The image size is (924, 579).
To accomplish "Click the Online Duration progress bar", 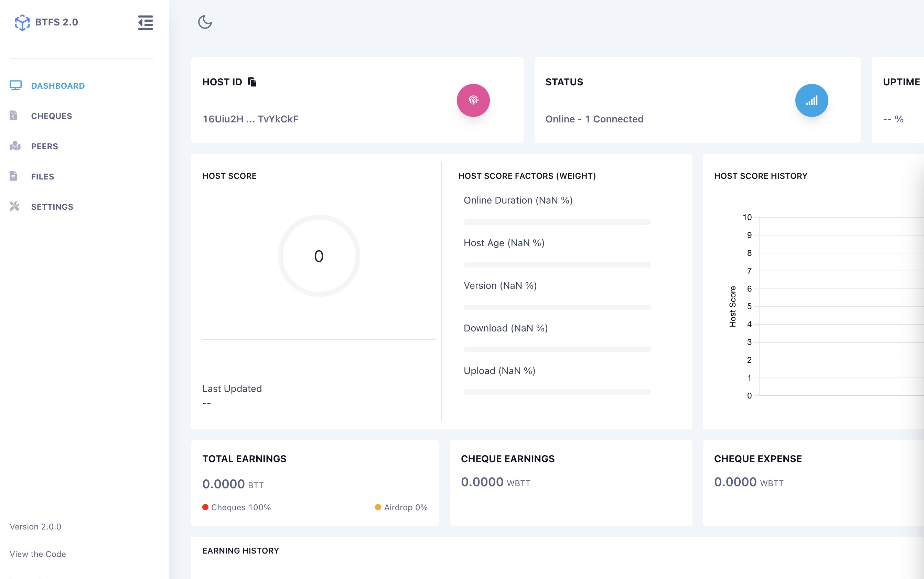I will 557,222.
